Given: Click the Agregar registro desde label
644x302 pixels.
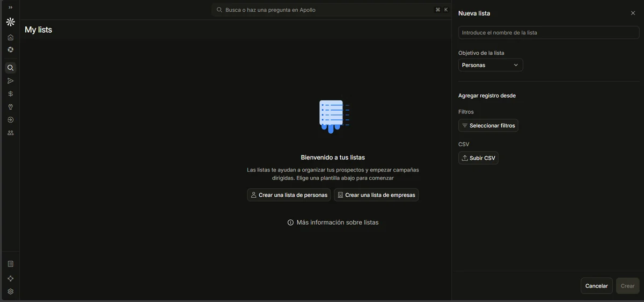Looking at the screenshot, I should click(487, 96).
